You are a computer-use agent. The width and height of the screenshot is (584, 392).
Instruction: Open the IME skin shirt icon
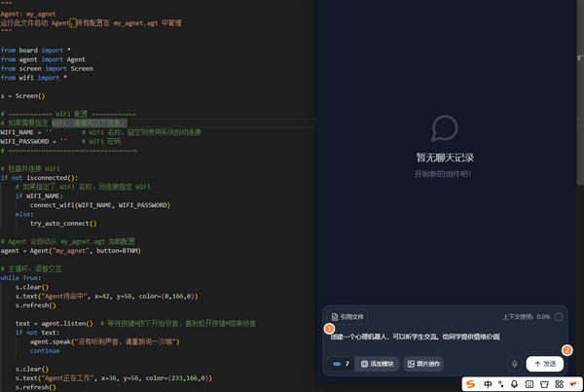coord(544,384)
